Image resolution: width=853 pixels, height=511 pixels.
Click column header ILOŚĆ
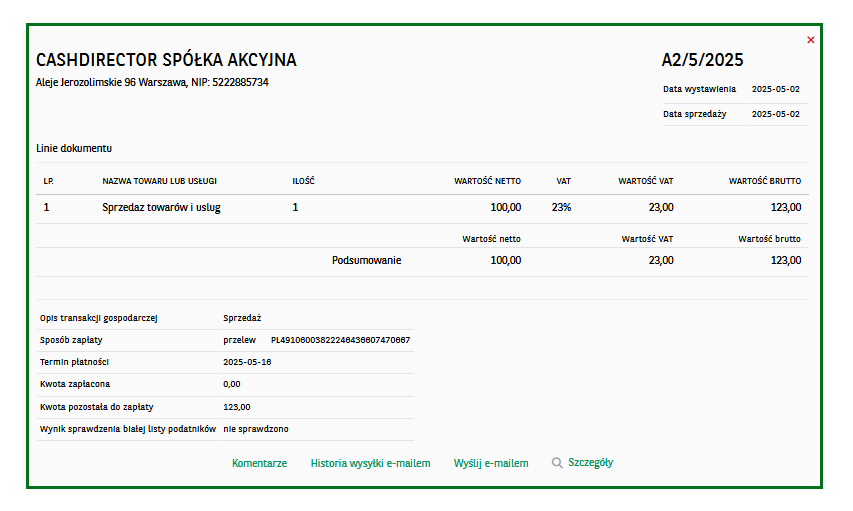coord(303,181)
